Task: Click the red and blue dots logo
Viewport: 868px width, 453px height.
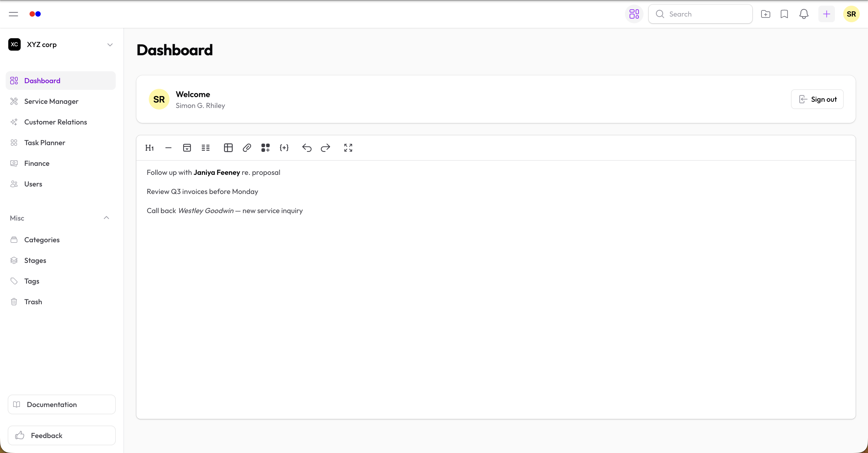Action: coord(35,14)
